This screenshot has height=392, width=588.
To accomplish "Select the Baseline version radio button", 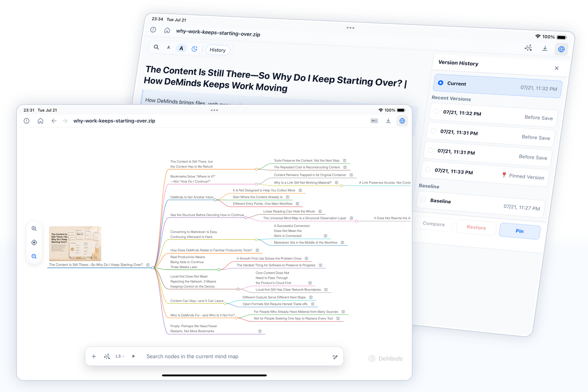I will click(x=424, y=200).
